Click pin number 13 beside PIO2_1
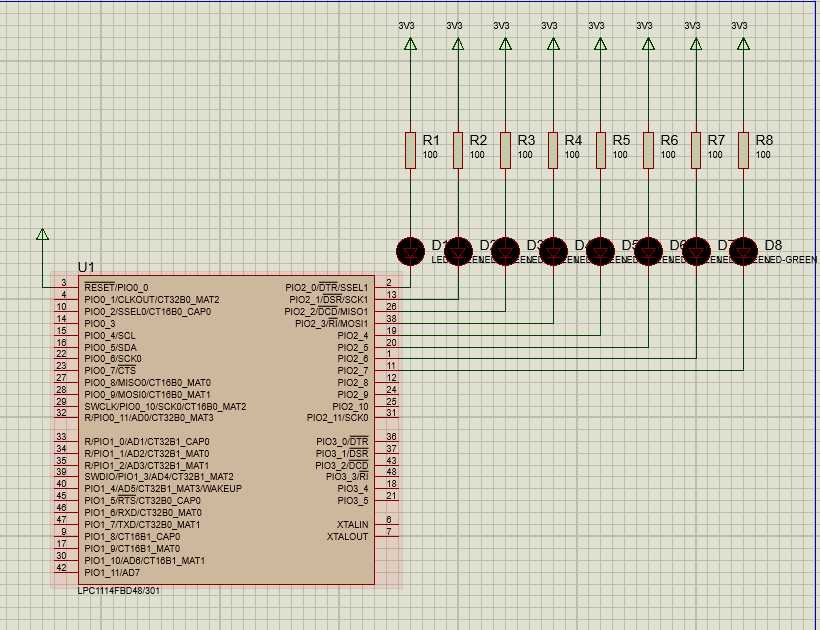Viewport: 820px width, 630px height. (391, 295)
